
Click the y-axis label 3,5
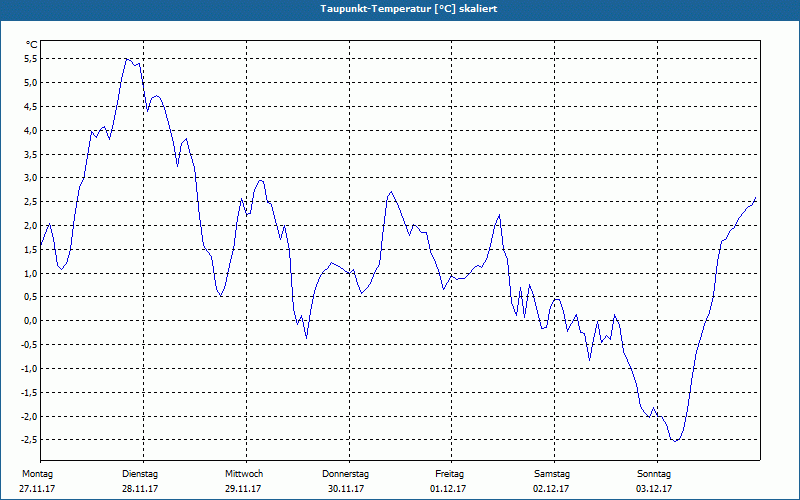31,154
